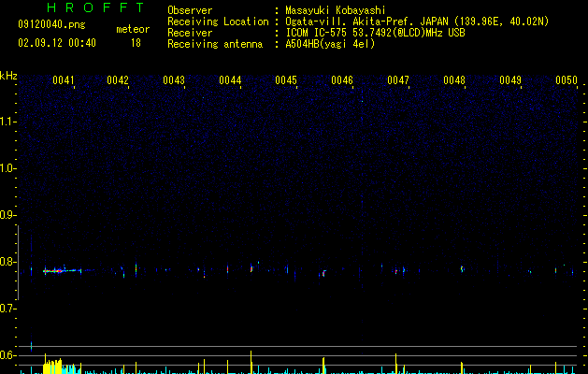The width and height of the screenshot is (588, 374).
Task: Click the kHz axis unit label
Action: point(8,76)
